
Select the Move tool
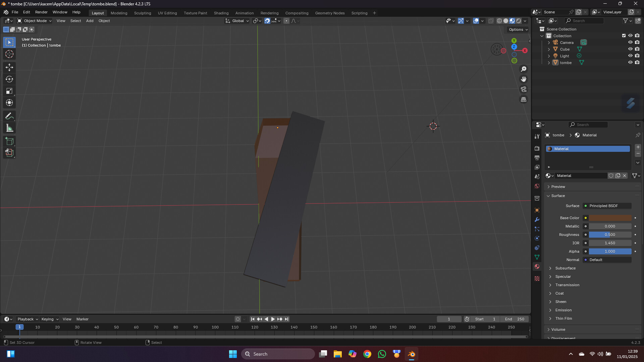(x=9, y=67)
